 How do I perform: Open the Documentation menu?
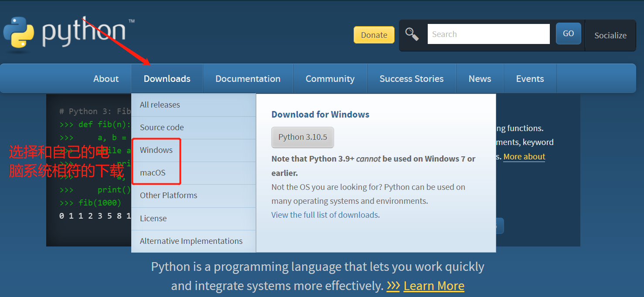click(x=248, y=79)
